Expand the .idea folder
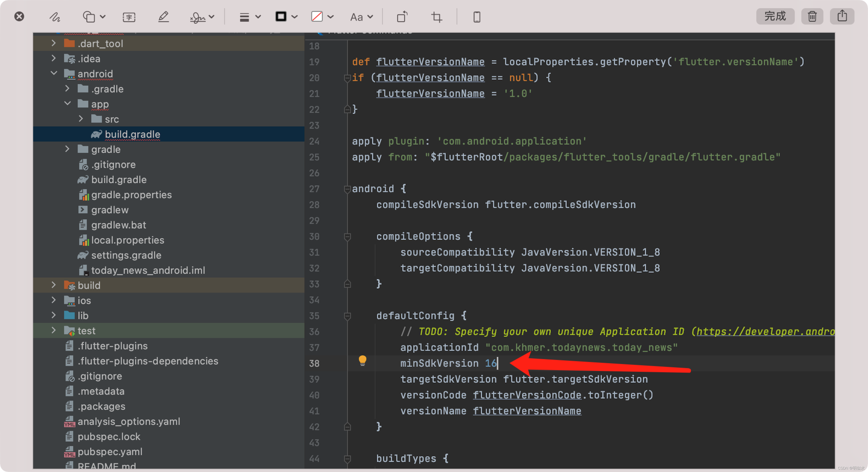 click(53, 58)
